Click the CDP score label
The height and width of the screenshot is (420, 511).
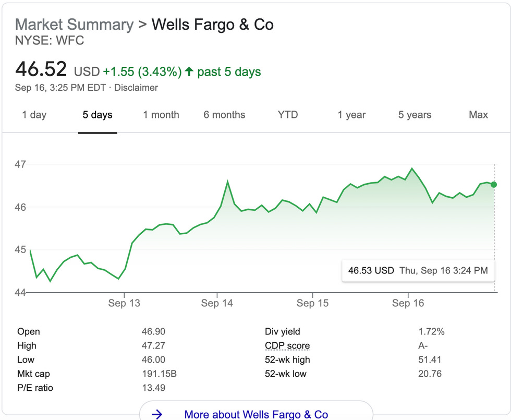[287, 345]
